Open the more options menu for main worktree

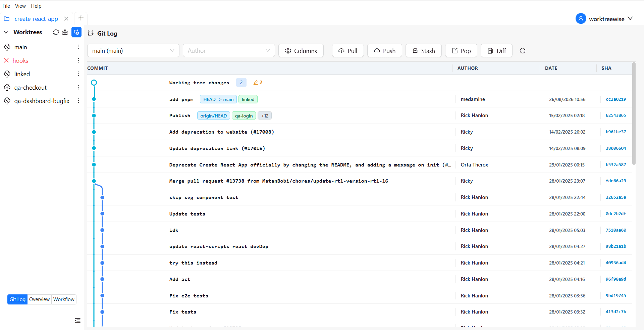pyautogui.click(x=78, y=47)
